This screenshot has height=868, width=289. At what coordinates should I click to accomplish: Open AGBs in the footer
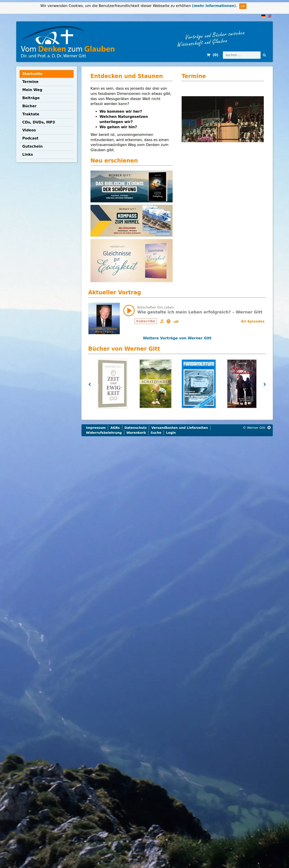(x=115, y=428)
